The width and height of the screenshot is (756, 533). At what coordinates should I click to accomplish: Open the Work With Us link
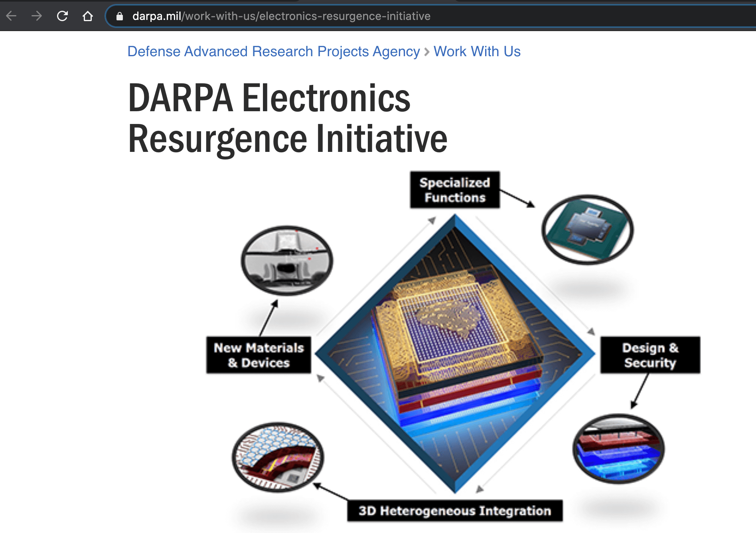coord(477,51)
